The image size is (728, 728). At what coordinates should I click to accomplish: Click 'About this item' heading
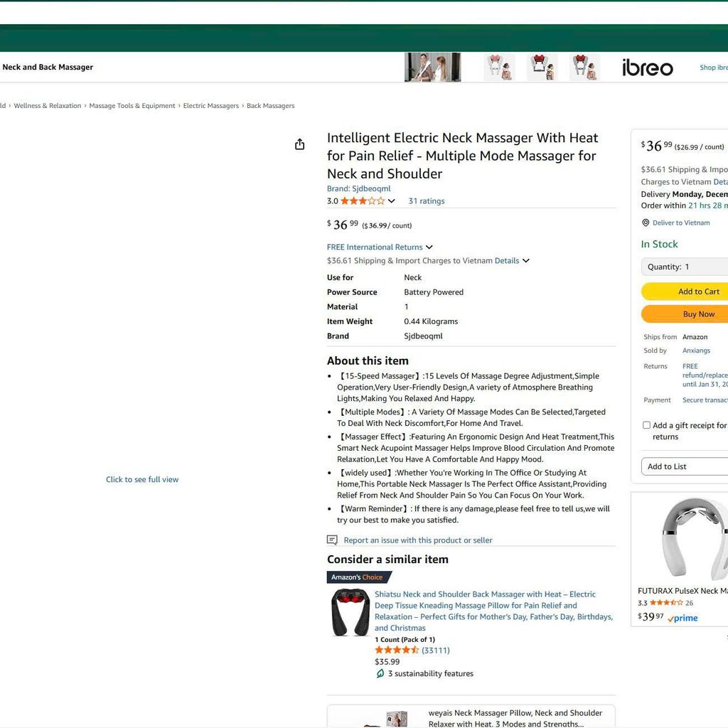[368, 360]
